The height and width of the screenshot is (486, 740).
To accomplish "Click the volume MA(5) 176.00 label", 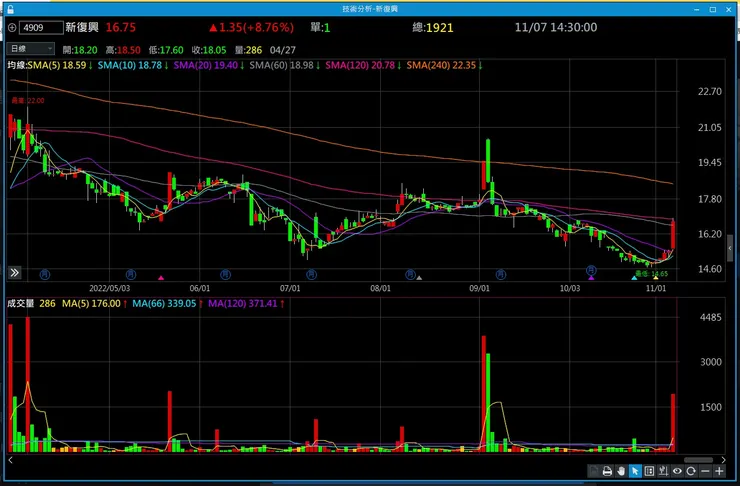I will pyautogui.click(x=91, y=304).
